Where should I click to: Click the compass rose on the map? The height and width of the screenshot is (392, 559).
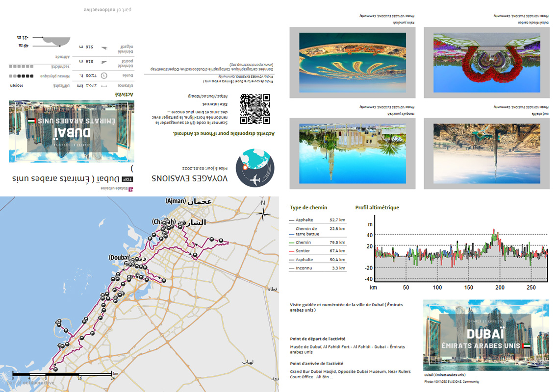263,213
